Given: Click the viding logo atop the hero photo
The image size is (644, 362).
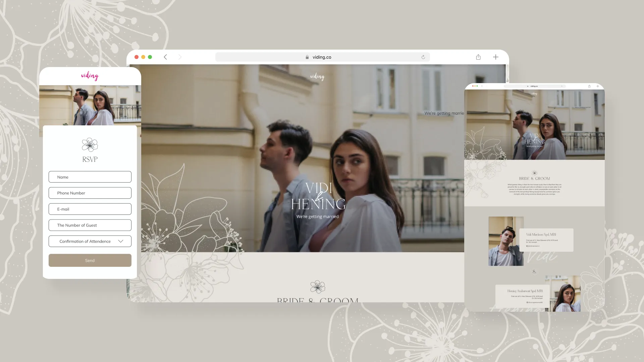Looking at the screenshot, I should (x=317, y=77).
